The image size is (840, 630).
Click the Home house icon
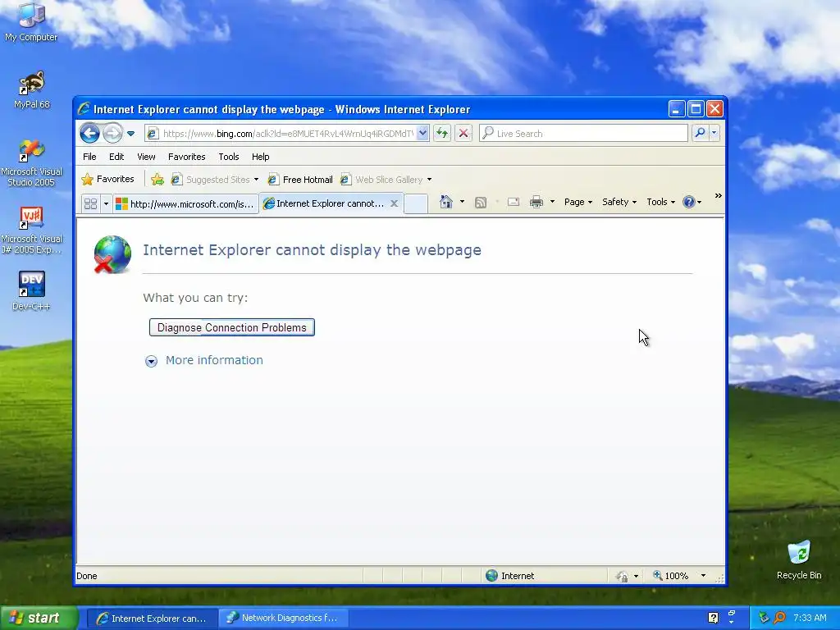[445, 202]
